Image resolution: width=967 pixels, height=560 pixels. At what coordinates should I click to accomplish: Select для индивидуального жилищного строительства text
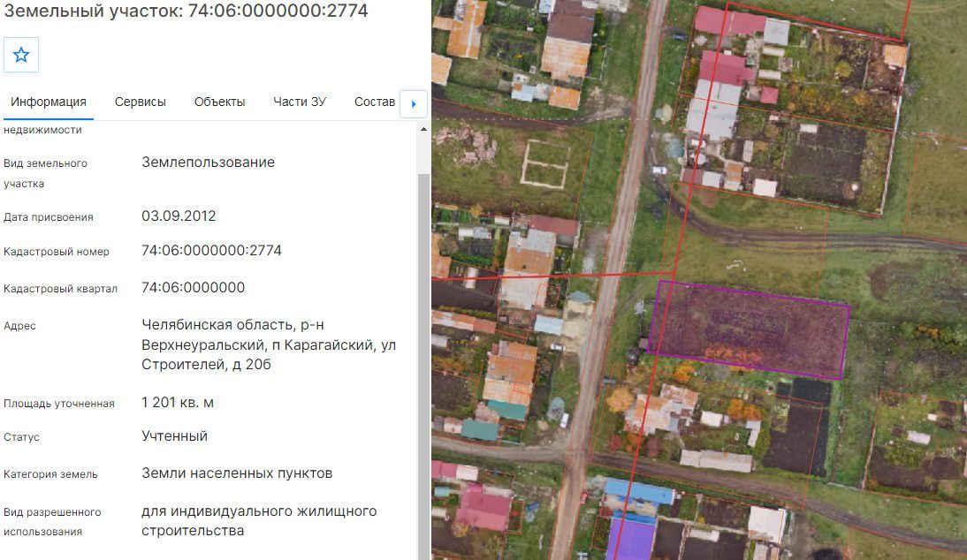[x=259, y=520]
